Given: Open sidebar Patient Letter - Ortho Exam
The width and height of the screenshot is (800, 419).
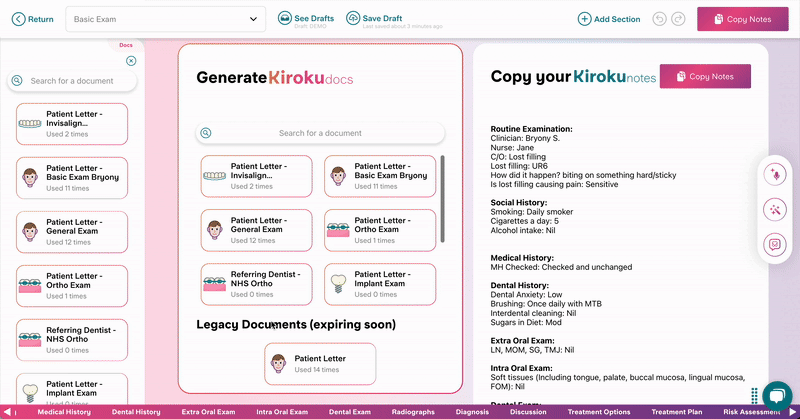Looking at the screenshot, I should point(72,286).
